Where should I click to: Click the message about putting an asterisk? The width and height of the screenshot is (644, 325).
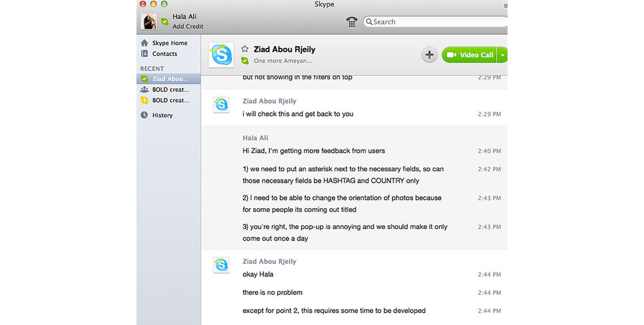click(x=343, y=175)
